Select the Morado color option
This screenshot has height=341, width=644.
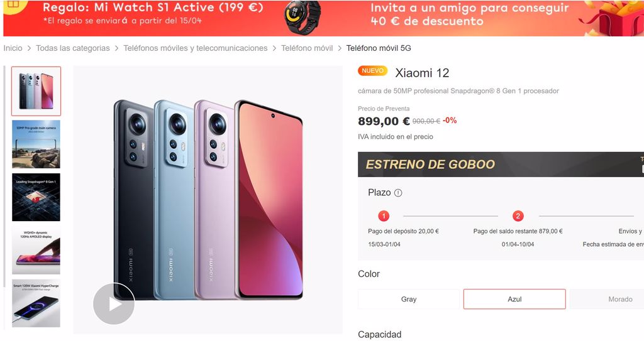coord(608,299)
